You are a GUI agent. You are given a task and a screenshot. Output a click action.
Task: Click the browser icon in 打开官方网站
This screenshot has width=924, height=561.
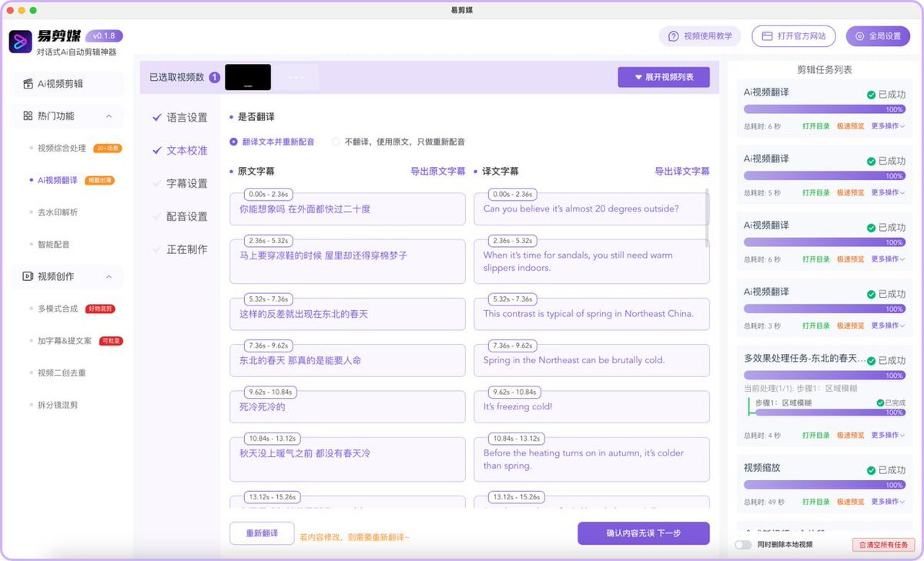coord(767,36)
